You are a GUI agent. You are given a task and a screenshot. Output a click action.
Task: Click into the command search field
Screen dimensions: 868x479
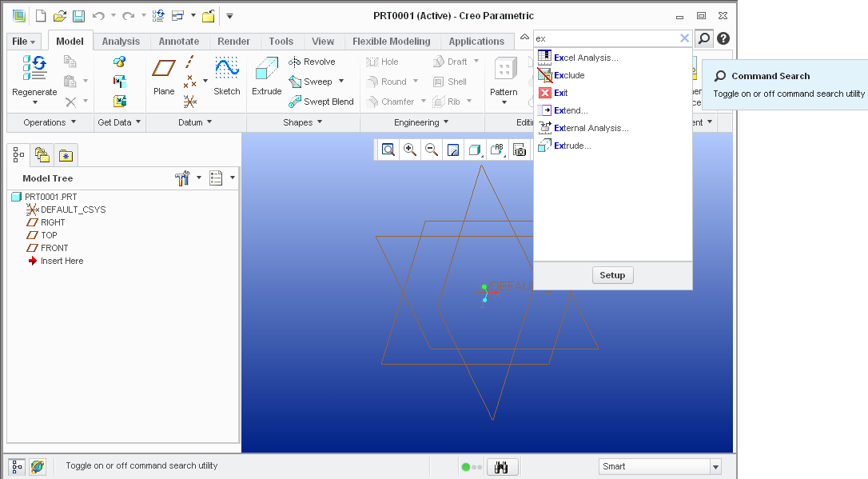pyautogui.click(x=606, y=38)
